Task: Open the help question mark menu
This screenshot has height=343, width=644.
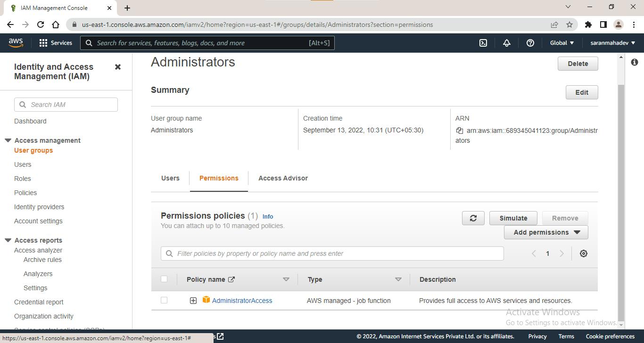Action: tap(530, 43)
